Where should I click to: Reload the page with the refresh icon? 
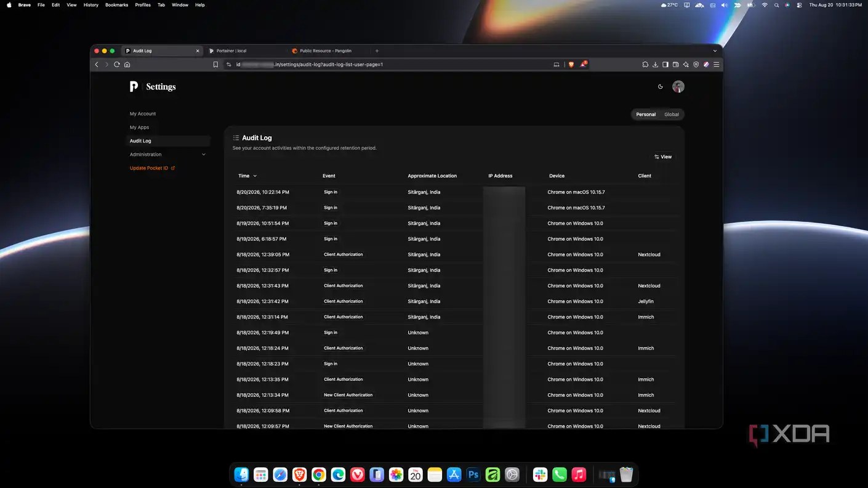tap(116, 64)
